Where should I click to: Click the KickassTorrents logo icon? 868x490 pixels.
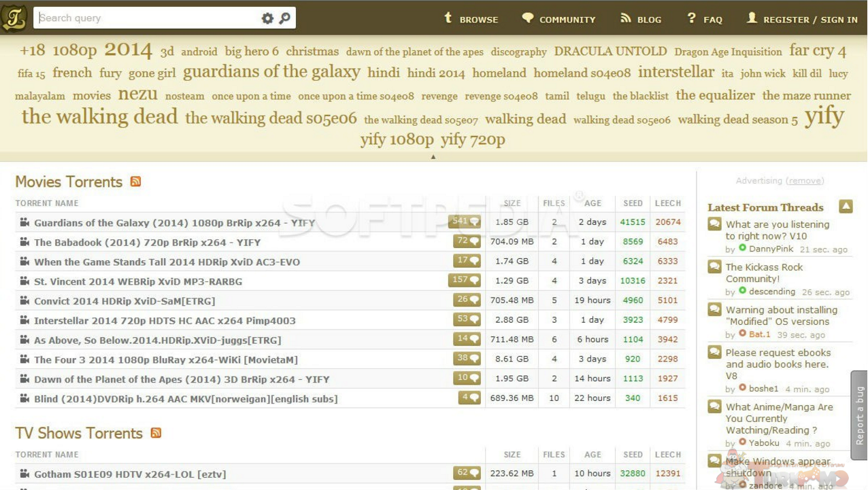click(x=14, y=18)
